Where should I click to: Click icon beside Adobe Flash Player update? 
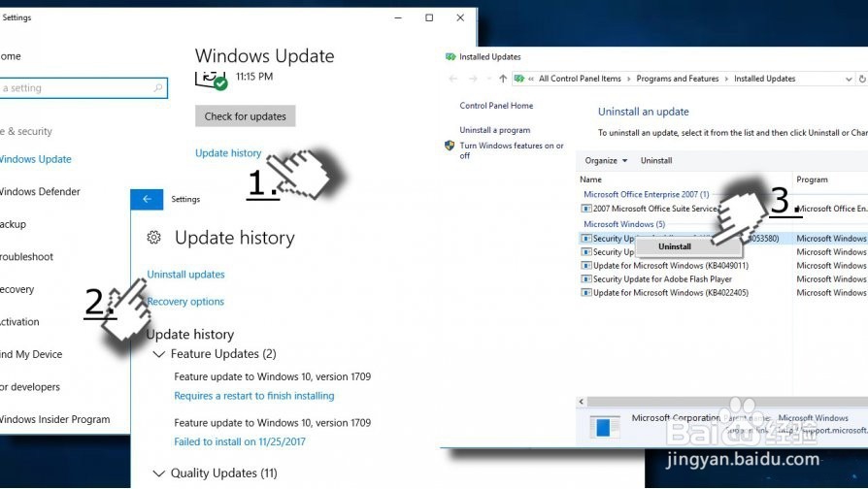click(586, 279)
